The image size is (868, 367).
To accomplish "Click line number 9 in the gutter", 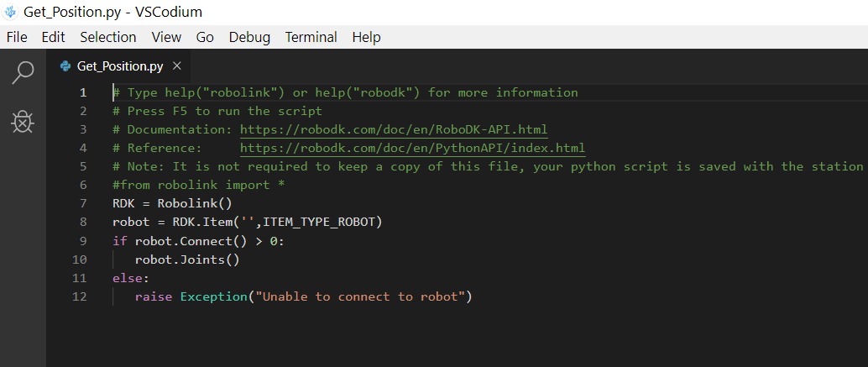I will point(83,241).
